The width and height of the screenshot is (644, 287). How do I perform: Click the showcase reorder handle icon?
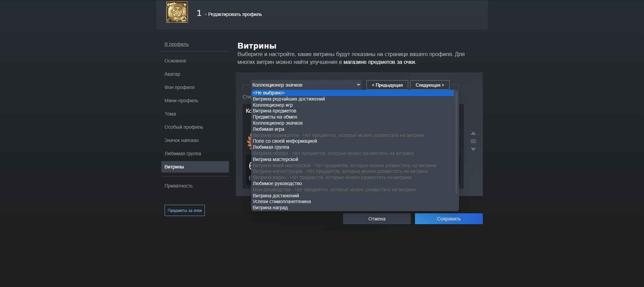click(x=473, y=141)
